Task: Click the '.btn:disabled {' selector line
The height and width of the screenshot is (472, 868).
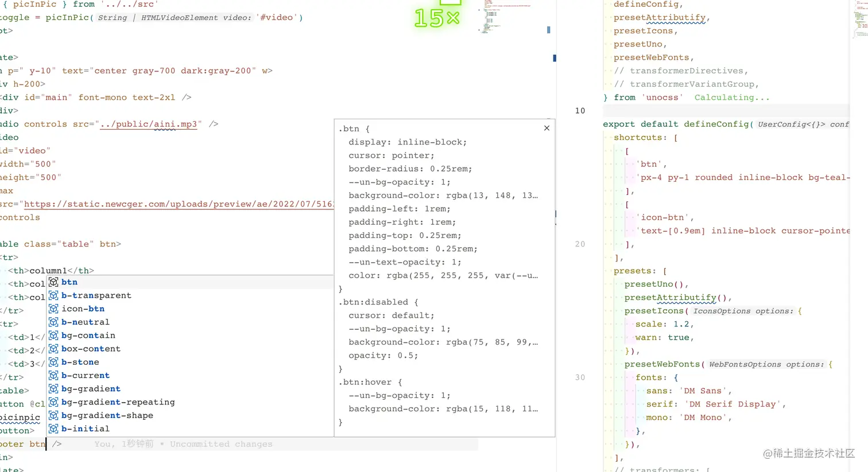Action: 378,302
